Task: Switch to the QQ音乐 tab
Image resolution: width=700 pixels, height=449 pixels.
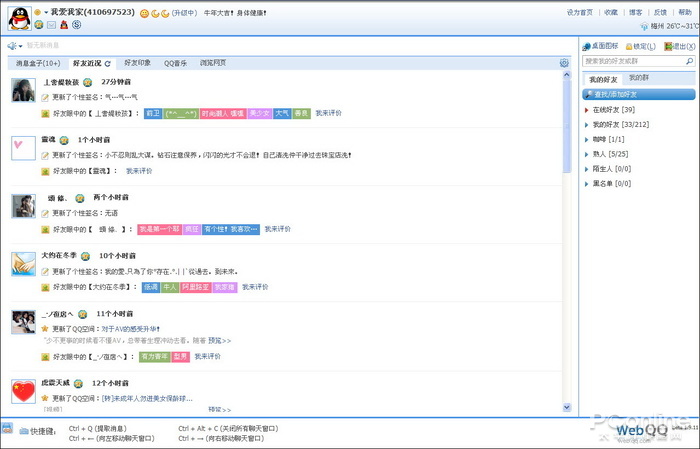Action: click(x=175, y=63)
